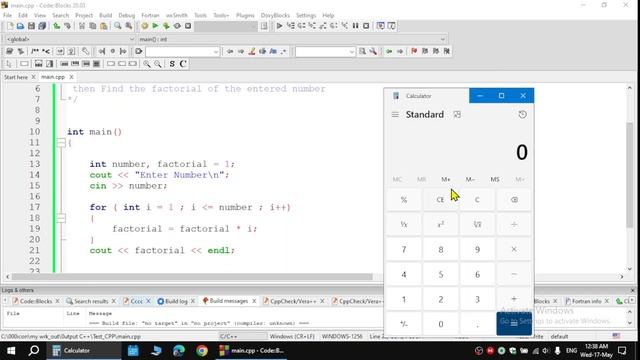Image resolution: width=640 pixels, height=360 pixels.
Task: Click the Copy toolbar icon
Action: point(93,26)
